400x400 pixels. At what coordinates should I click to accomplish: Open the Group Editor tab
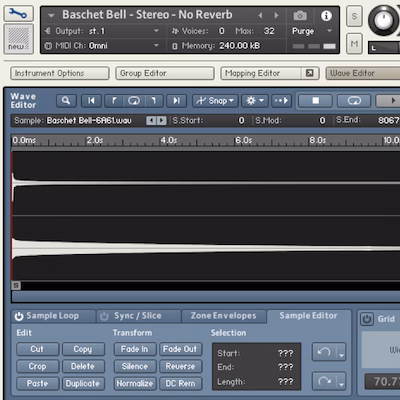(x=165, y=73)
